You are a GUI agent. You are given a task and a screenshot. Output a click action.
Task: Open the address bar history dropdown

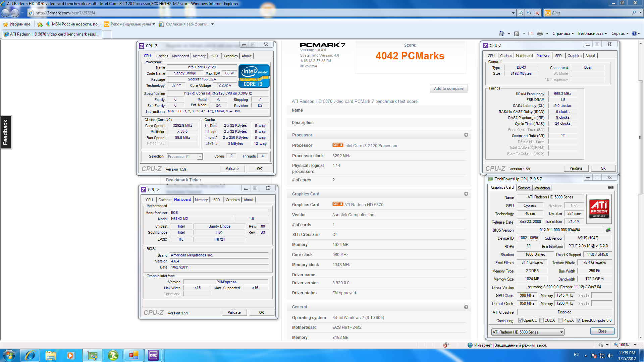(x=513, y=13)
